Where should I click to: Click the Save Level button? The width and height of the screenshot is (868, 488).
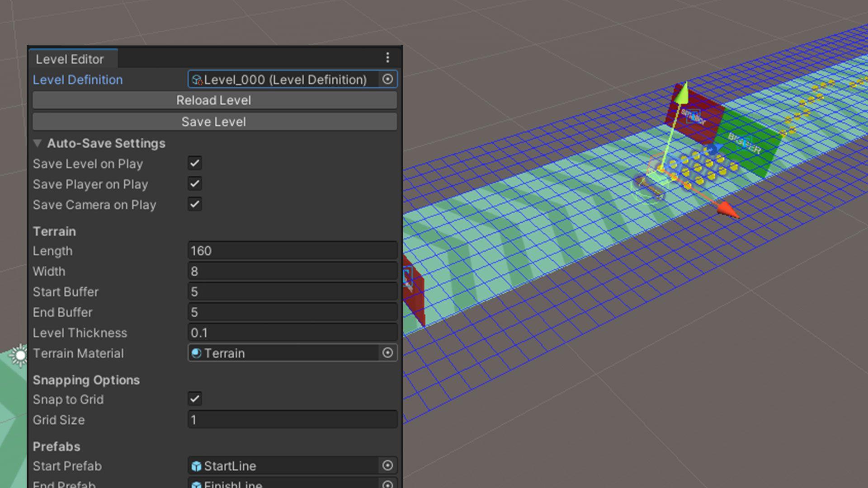(x=213, y=122)
